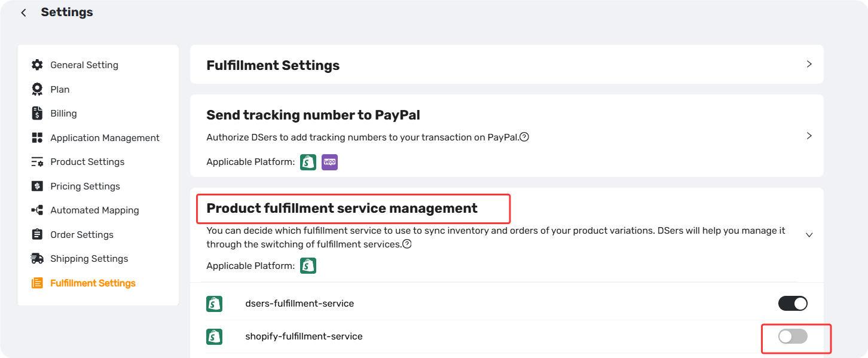Click the back arrow beside Settings
This screenshot has height=358, width=868.
pyautogui.click(x=23, y=13)
